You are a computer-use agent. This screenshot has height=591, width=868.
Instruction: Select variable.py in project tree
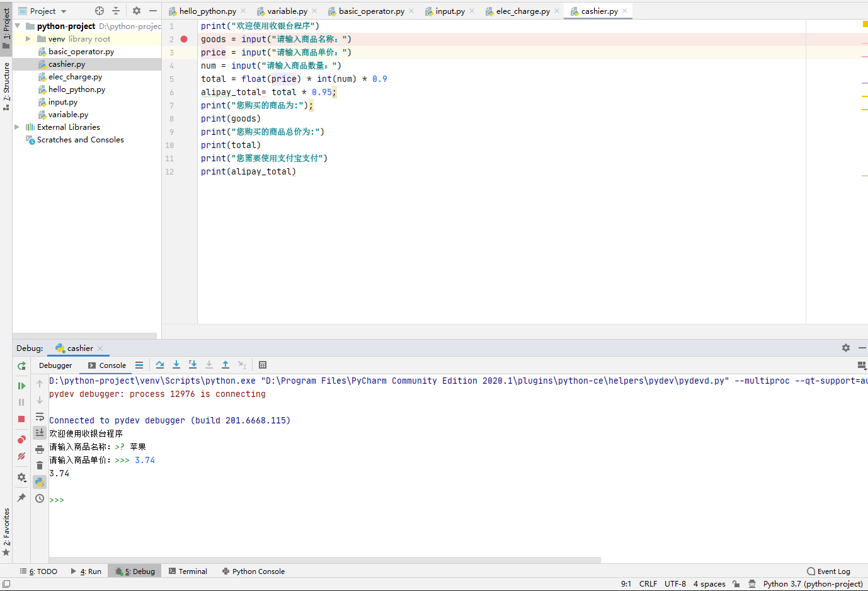(68, 115)
